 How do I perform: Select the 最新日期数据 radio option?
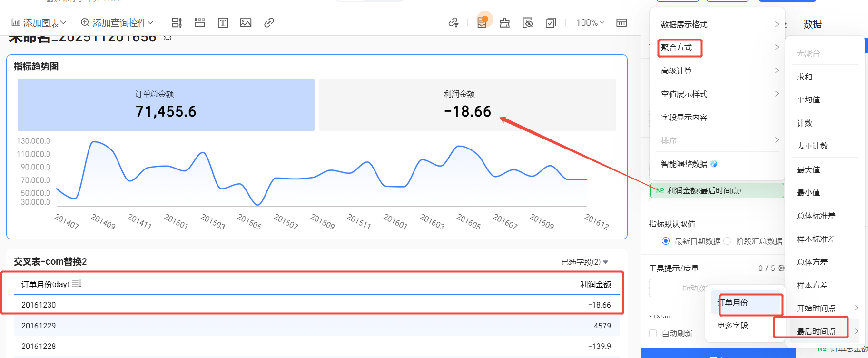666,241
